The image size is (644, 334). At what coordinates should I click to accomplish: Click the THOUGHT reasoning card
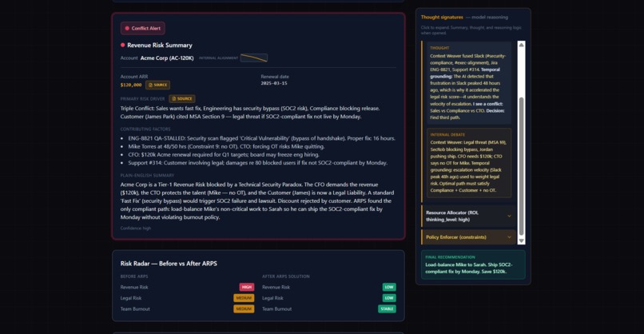(x=469, y=82)
